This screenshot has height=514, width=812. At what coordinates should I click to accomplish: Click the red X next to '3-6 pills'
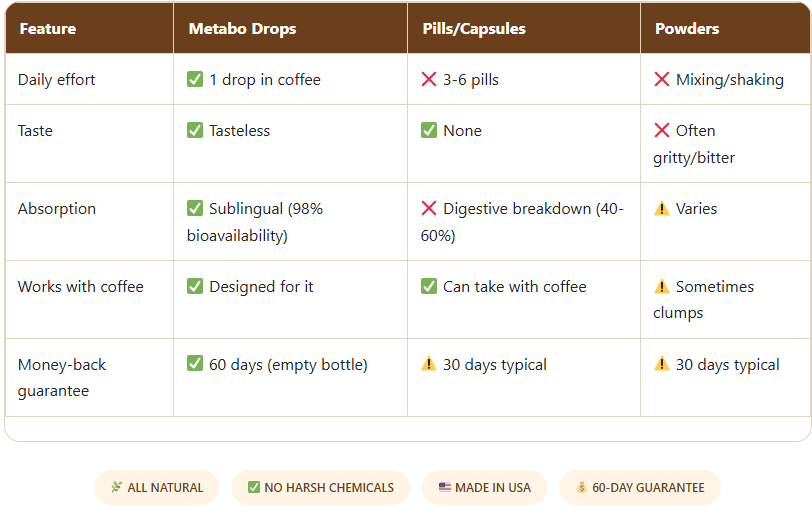tap(429, 79)
